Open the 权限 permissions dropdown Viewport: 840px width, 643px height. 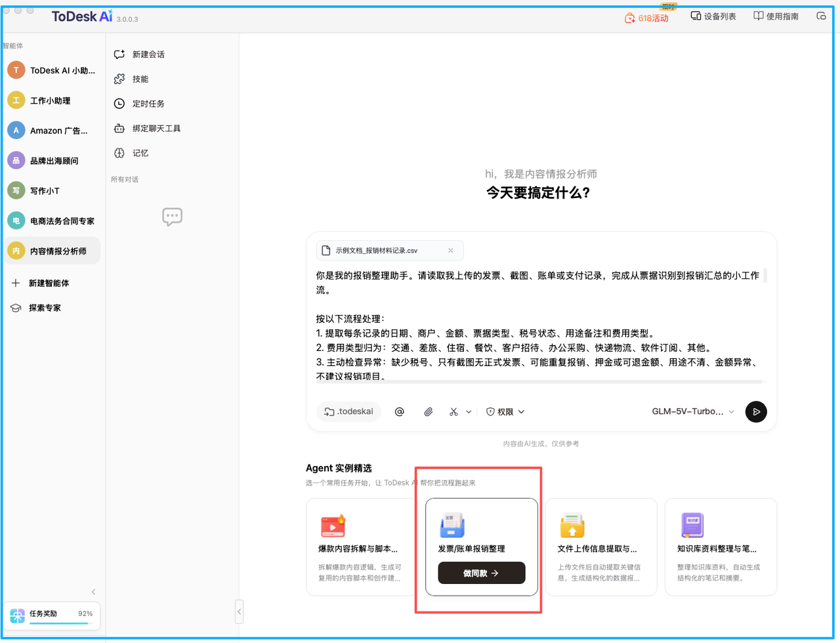505,411
